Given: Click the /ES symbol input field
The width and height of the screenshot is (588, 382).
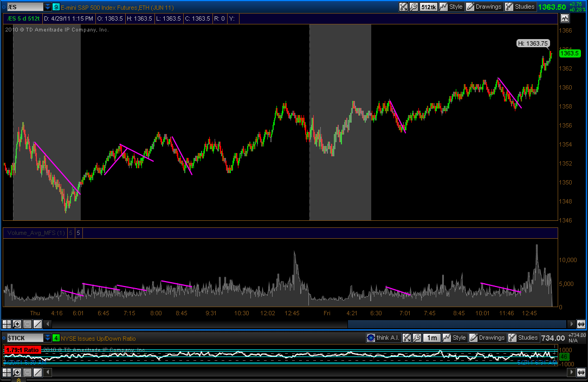Looking at the screenshot, I should pos(25,7).
